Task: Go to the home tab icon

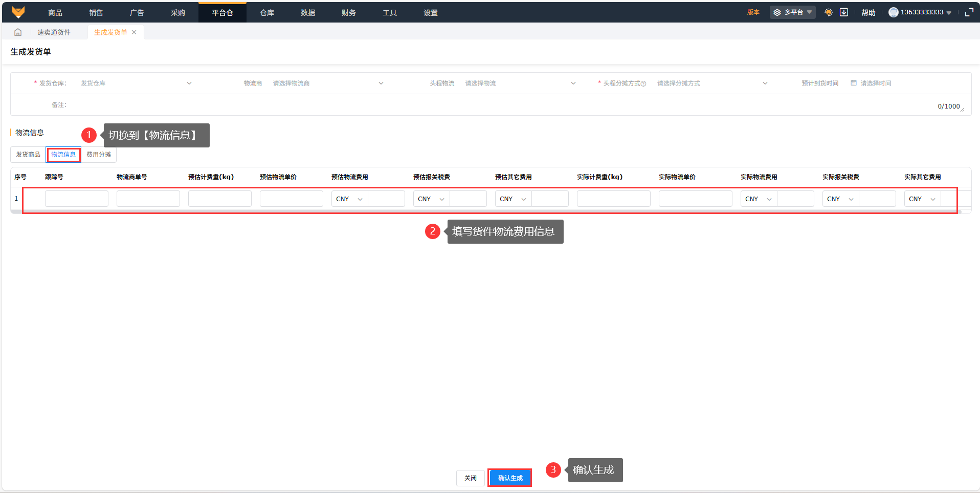Action: tap(18, 32)
